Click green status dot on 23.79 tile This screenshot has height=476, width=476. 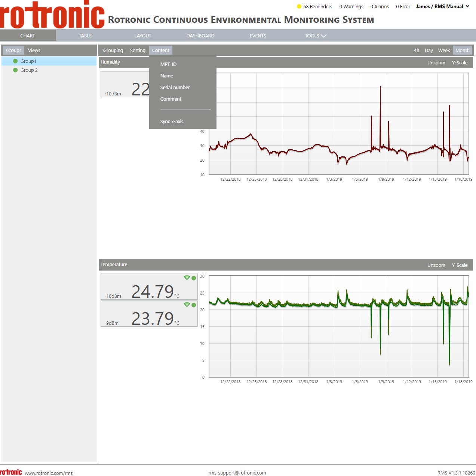tap(194, 305)
